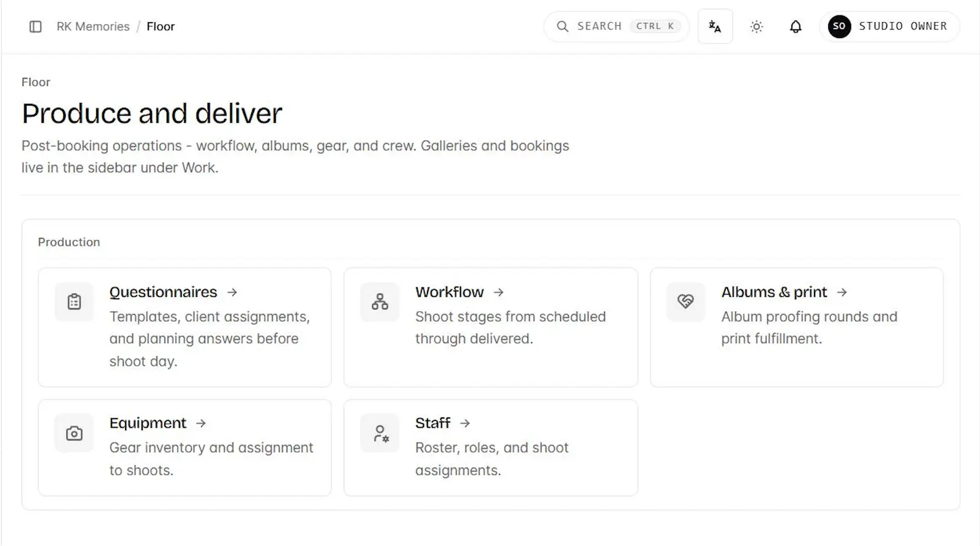
Task: Click the Questionnaires clipboard icon
Action: point(74,301)
